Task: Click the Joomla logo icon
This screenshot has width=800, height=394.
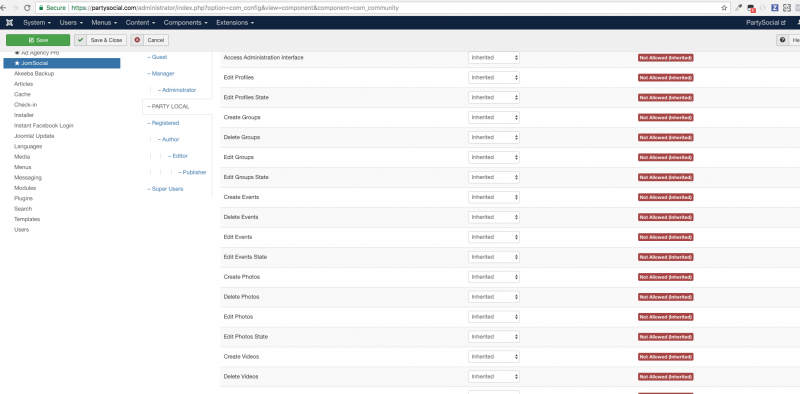Action: tap(9, 22)
